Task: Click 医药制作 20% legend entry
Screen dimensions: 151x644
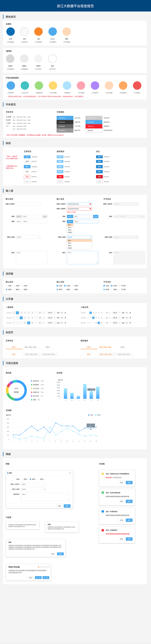Action: pos(37,385)
